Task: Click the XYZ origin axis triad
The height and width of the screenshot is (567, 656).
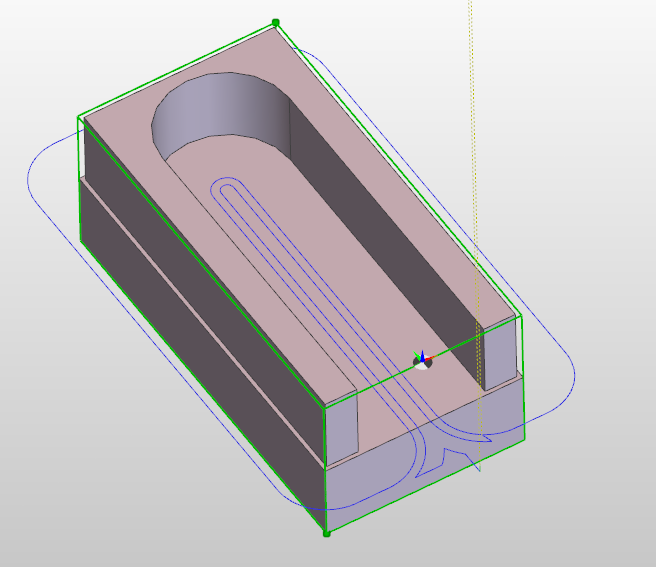Action: tap(423, 361)
